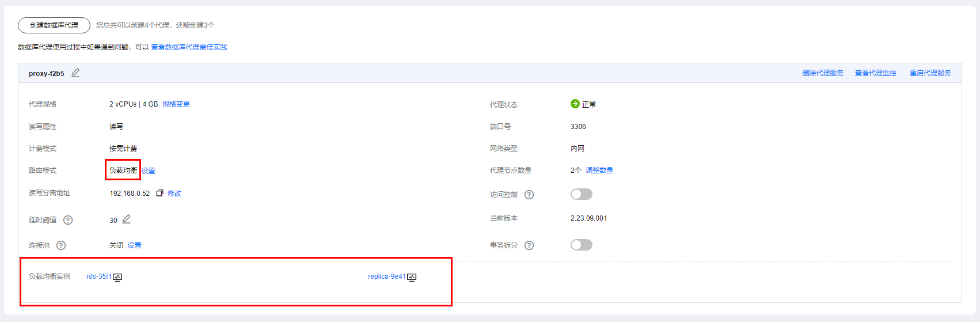The image size is (980, 322).
Task: Open 查看代理监控 in the header
Action: pos(875,73)
